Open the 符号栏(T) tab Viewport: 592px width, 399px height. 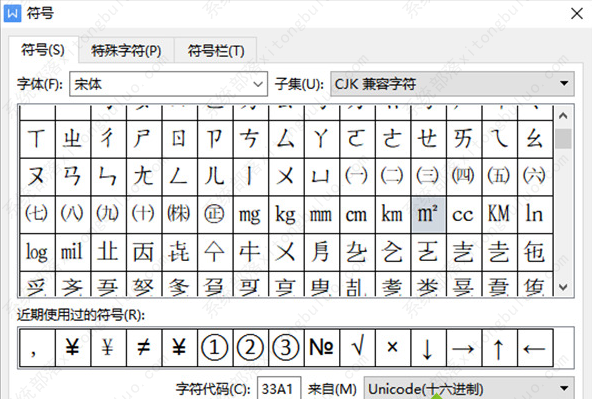click(216, 50)
